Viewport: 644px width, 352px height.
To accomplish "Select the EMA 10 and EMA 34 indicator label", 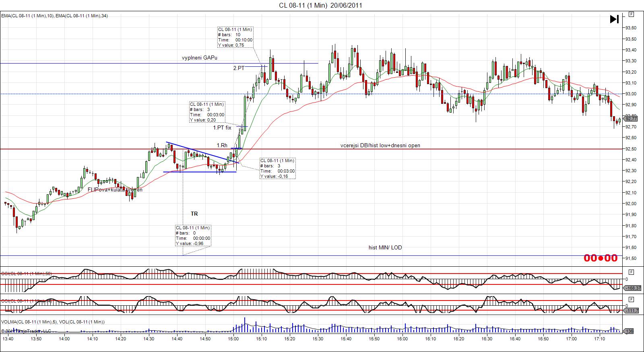I will 54,16.
